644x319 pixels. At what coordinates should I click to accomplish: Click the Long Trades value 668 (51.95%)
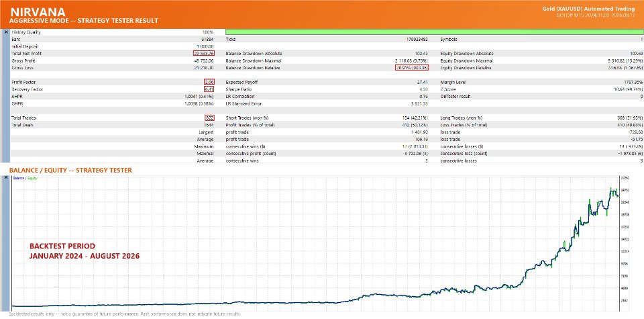(630, 118)
